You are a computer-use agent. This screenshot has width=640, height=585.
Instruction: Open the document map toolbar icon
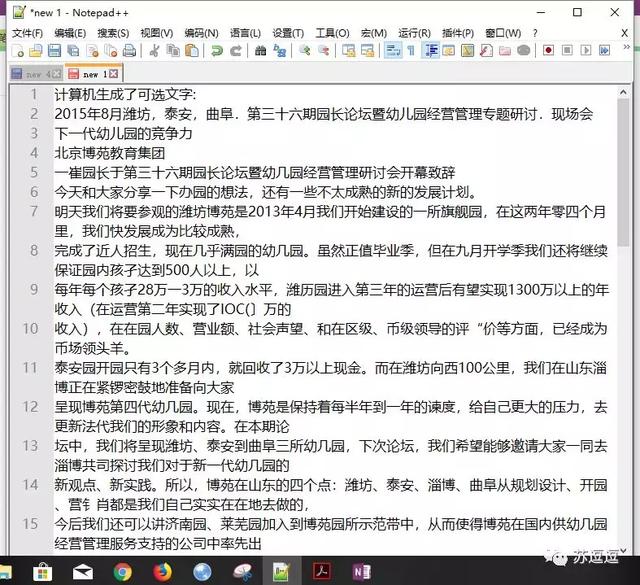tap(467, 51)
